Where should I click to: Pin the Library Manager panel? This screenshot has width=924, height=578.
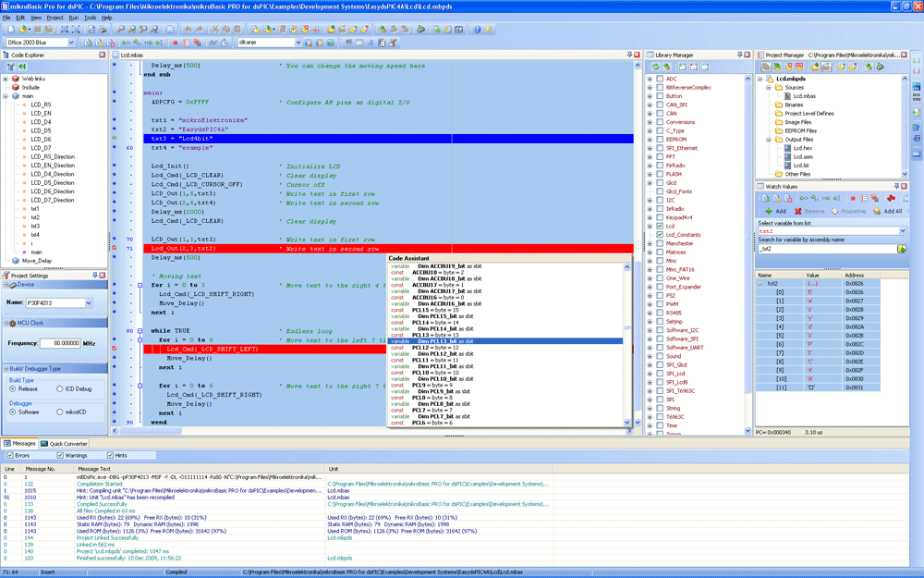pos(739,55)
